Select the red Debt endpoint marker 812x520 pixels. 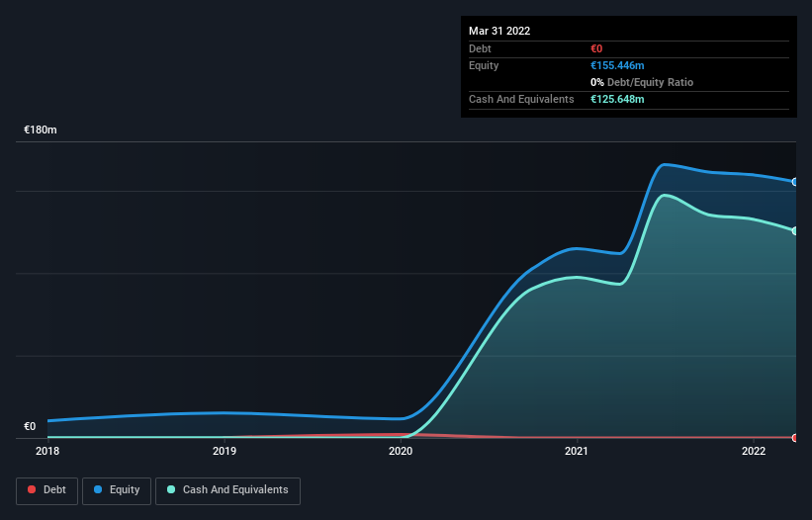pos(795,438)
